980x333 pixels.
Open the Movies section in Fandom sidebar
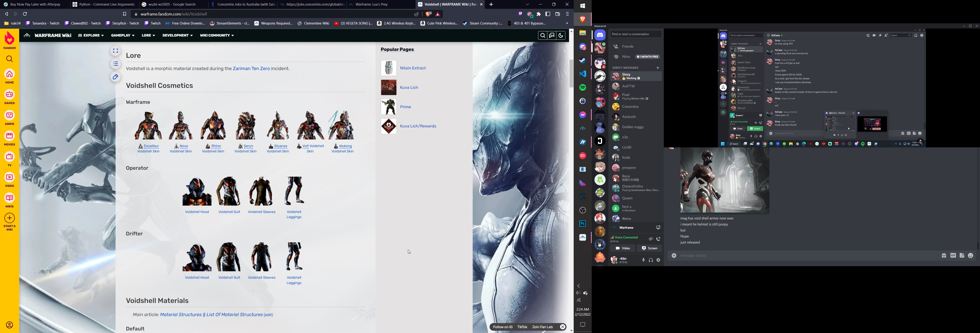pyautogui.click(x=9, y=139)
